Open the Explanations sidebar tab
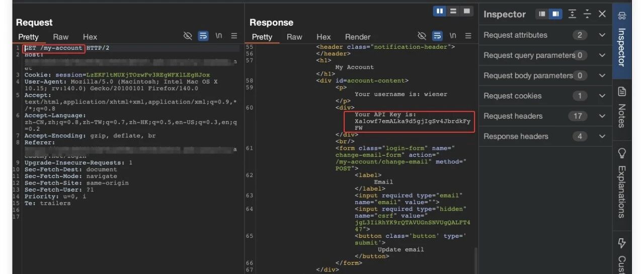Viewport: 644px width, 274px height. 622,184
